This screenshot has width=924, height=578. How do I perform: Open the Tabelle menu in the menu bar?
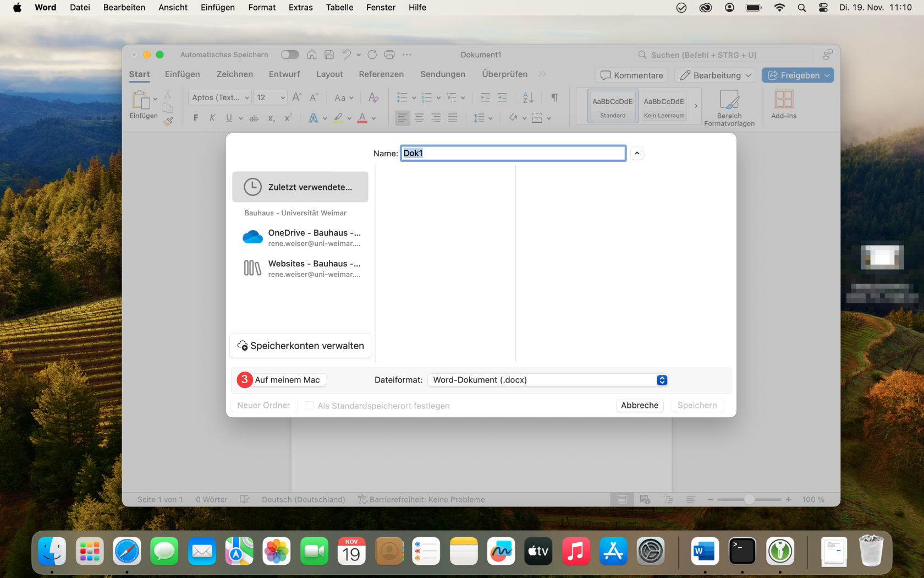click(339, 7)
